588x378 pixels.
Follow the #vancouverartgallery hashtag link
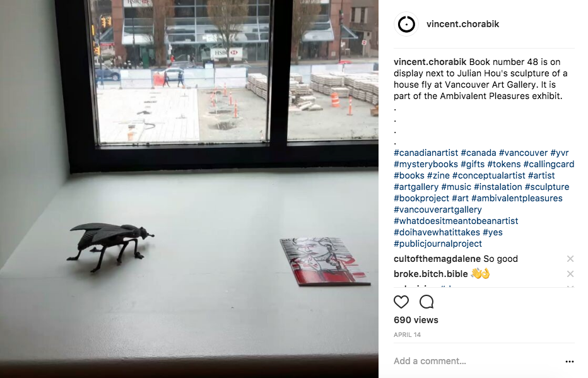438,210
